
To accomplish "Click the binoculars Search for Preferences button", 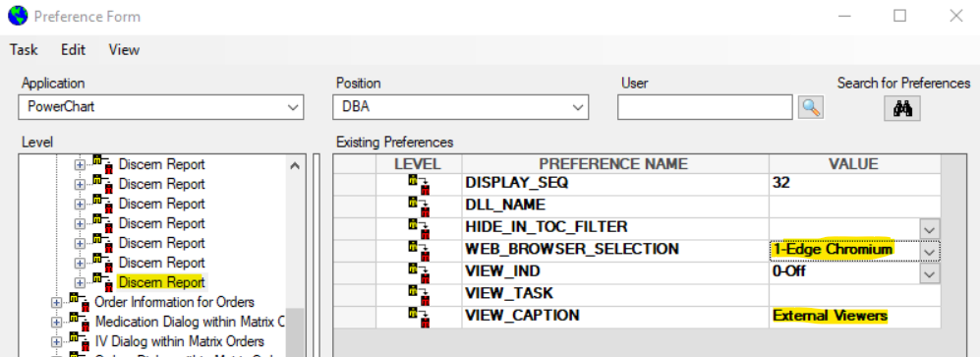I will (x=902, y=108).
